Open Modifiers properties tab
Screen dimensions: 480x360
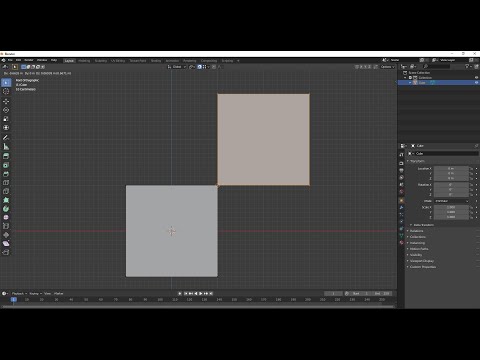[x=401, y=207]
